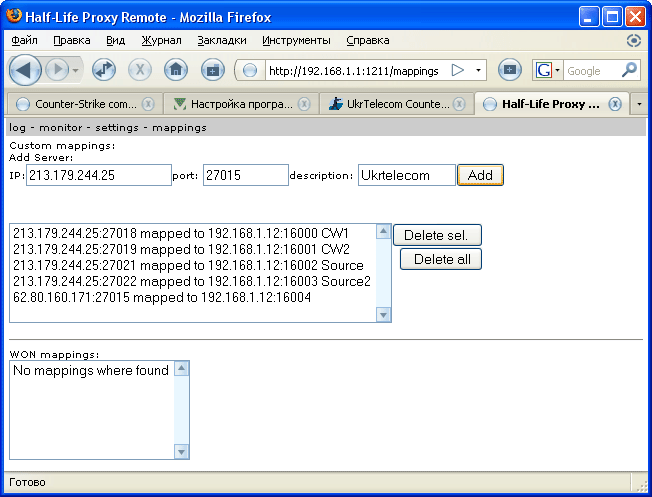Minimize the Firefox window
The height and width of the screenshot is (497, 652).
(589, 17)
